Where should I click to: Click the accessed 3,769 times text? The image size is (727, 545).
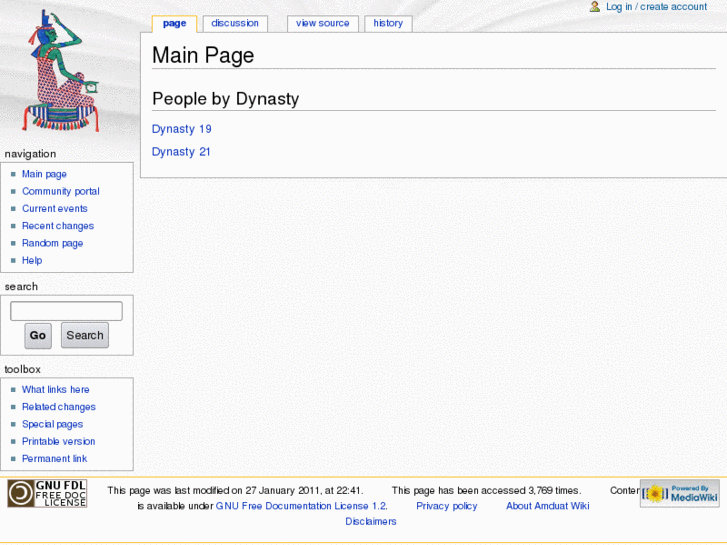tap(486, 491)
